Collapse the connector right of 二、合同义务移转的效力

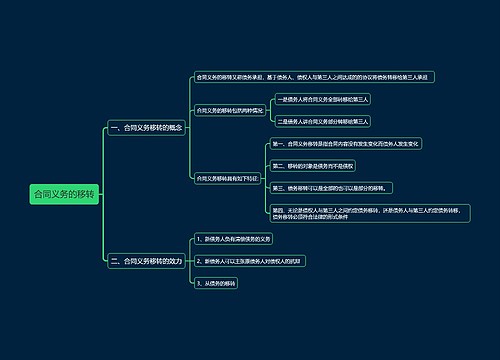187,261
